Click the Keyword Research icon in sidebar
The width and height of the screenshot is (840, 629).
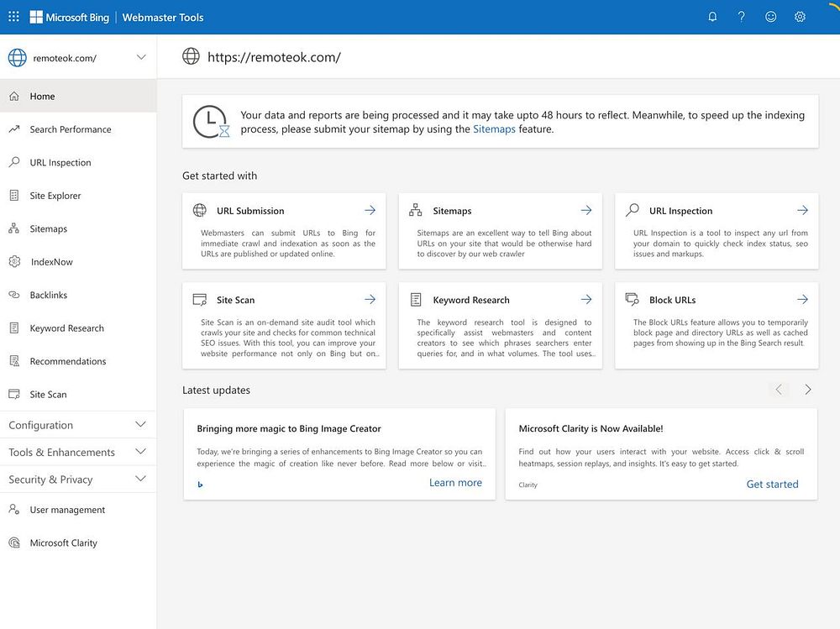pyautogui.click(x=14, y=328)
